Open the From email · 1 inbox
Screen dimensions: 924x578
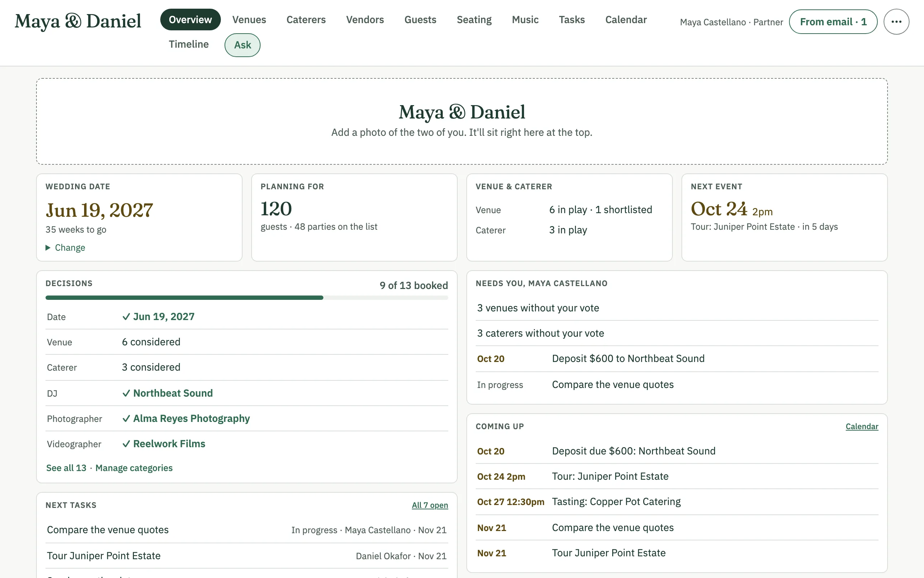[833, 22]
